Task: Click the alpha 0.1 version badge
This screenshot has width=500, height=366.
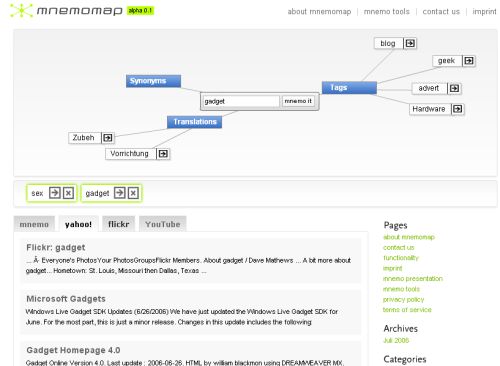Action: [x=140, y=11]
